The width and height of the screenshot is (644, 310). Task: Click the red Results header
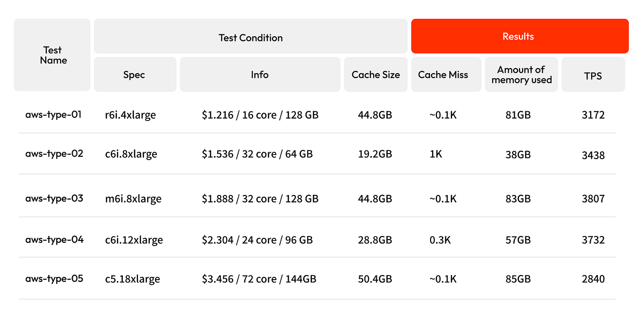520,36
